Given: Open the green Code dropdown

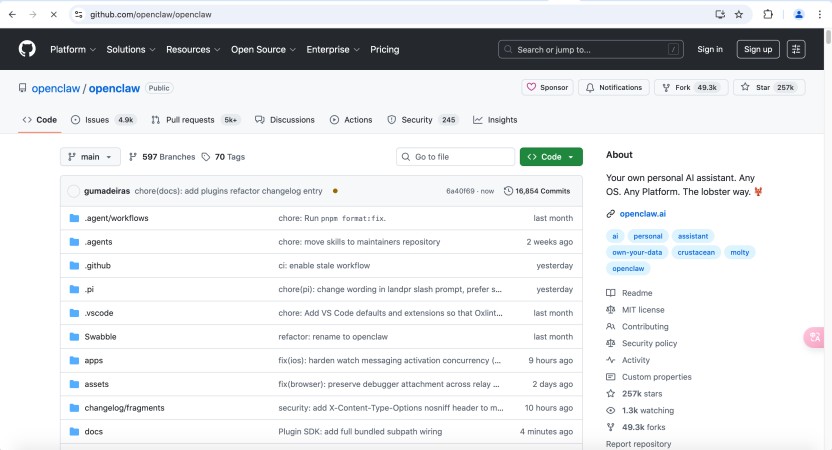Looking at the screenshot, I should click(550, 157).
